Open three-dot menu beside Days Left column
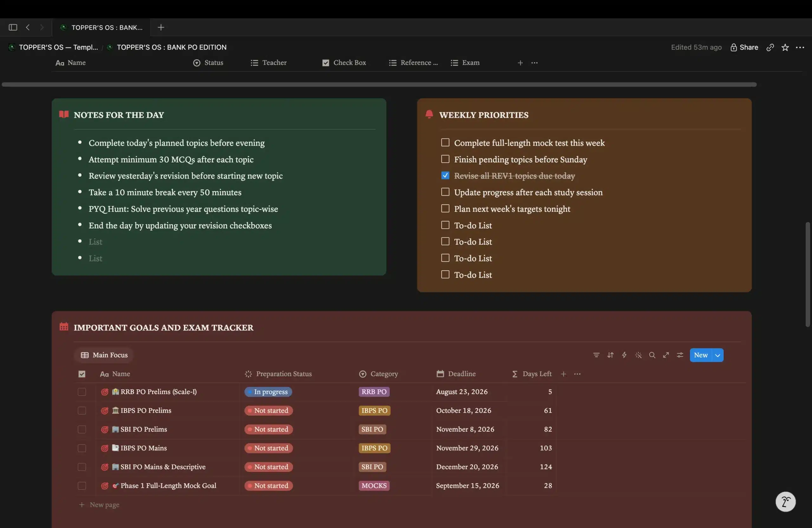 (577, 374)
